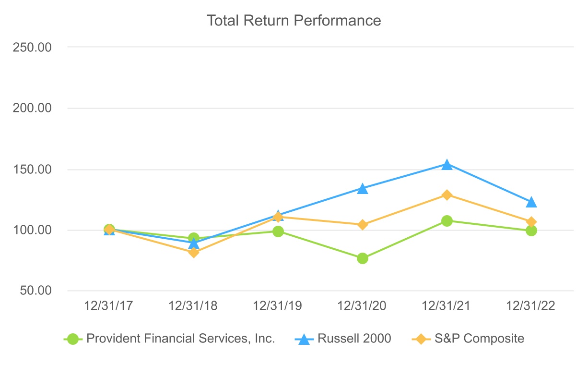Click the Total Return Performance chart title
Screen dimensions: 588x365
(294, 21)
